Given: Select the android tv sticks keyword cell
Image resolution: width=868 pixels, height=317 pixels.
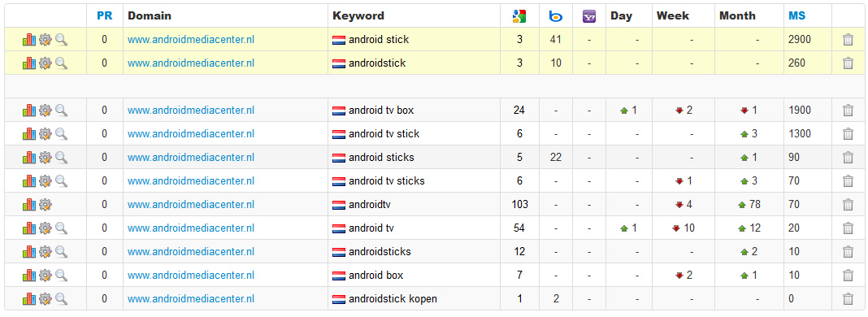Looking at the screenshot, I should click(x=414, y=181).
